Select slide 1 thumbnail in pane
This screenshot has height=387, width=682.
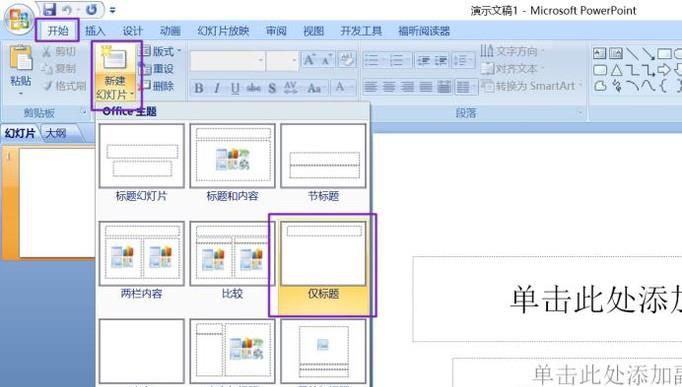pos(57,202)
